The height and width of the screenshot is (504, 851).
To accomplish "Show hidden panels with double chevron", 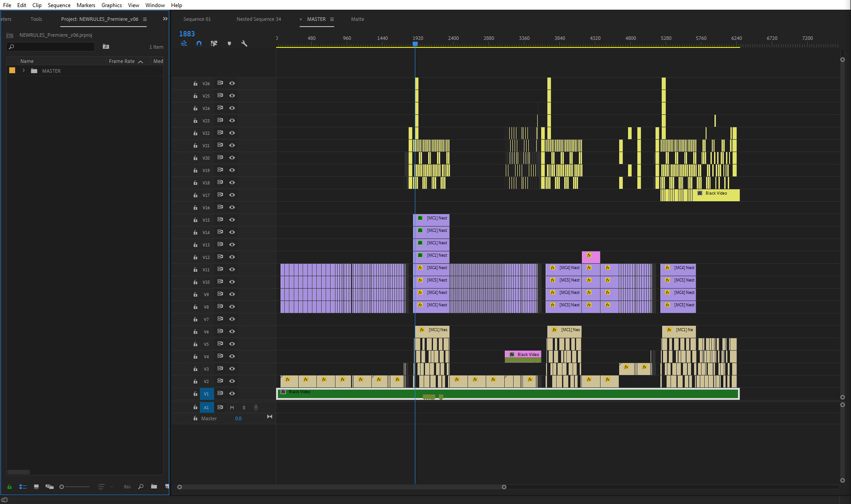I will click(165, 19).
